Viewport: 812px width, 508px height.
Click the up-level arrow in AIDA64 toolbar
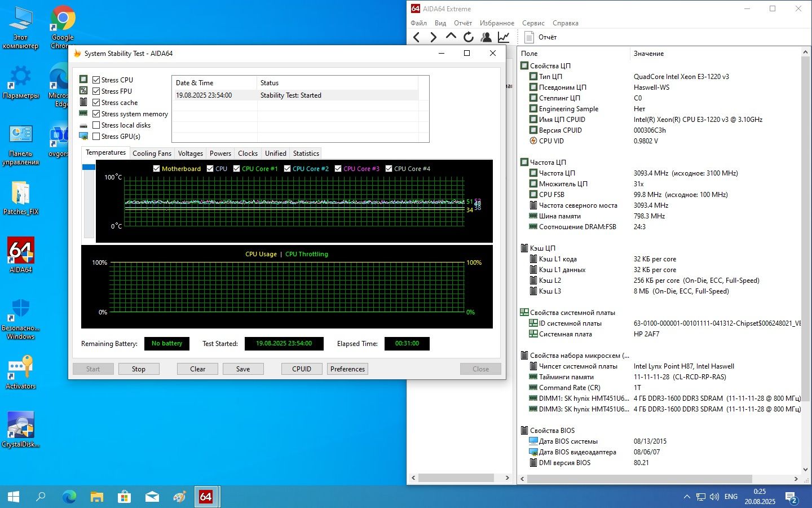click(451, 37)
